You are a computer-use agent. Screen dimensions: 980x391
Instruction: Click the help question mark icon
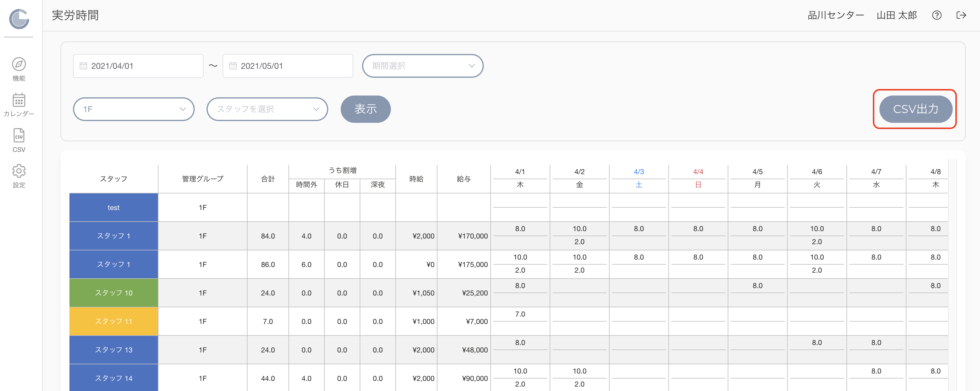click(x=937, y=15)
